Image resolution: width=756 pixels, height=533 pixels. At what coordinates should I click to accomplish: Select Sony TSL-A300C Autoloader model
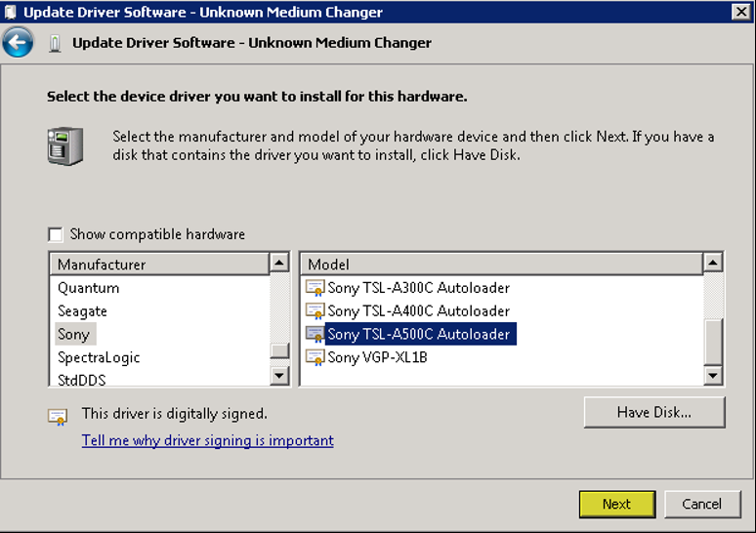pos(418,288)
